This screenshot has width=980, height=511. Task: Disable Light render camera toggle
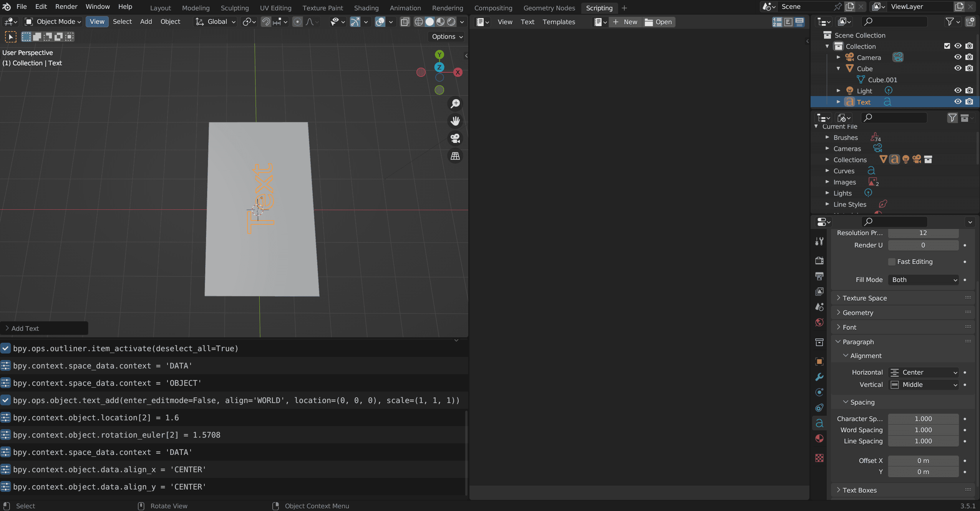point(969,91)
